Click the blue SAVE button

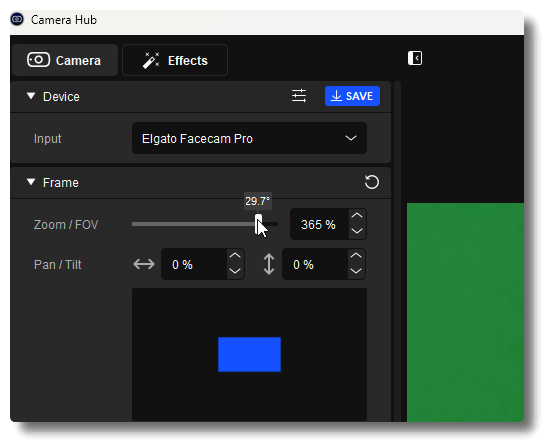click(352, 96)
